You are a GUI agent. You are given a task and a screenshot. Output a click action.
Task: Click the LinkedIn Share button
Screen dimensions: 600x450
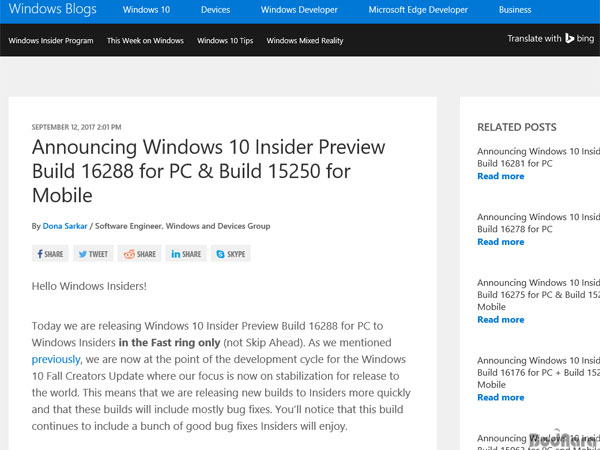[x=186, y=254]
